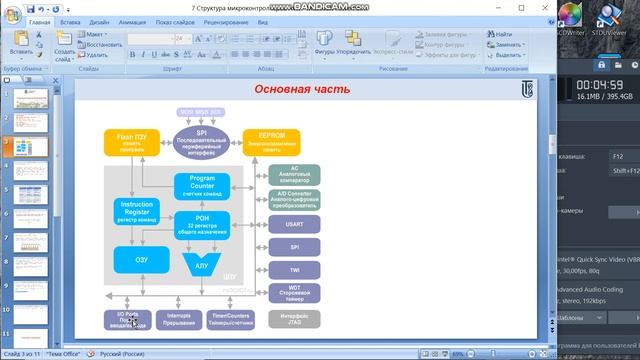Clear all formatting in the font group
This screenshot has width=640, height=360.
(220, 39)
